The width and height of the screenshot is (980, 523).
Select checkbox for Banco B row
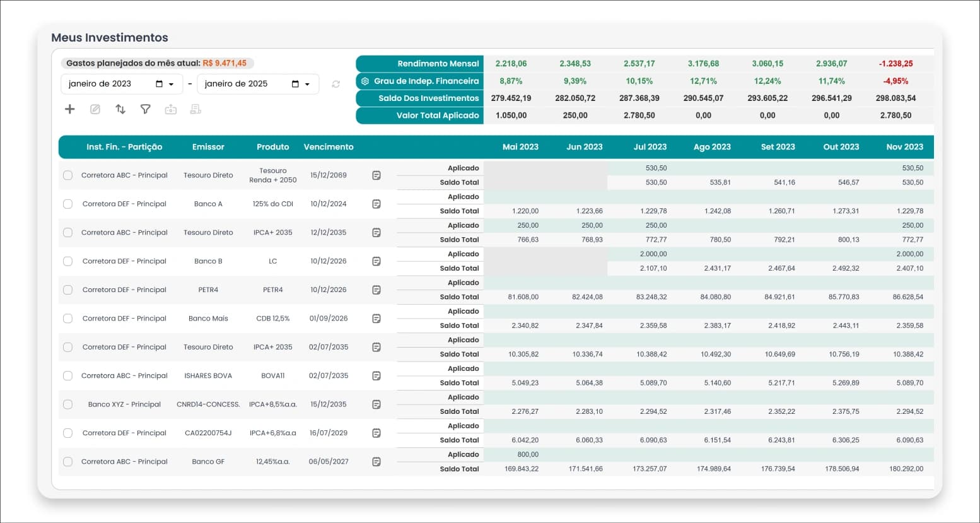[68, 261]
